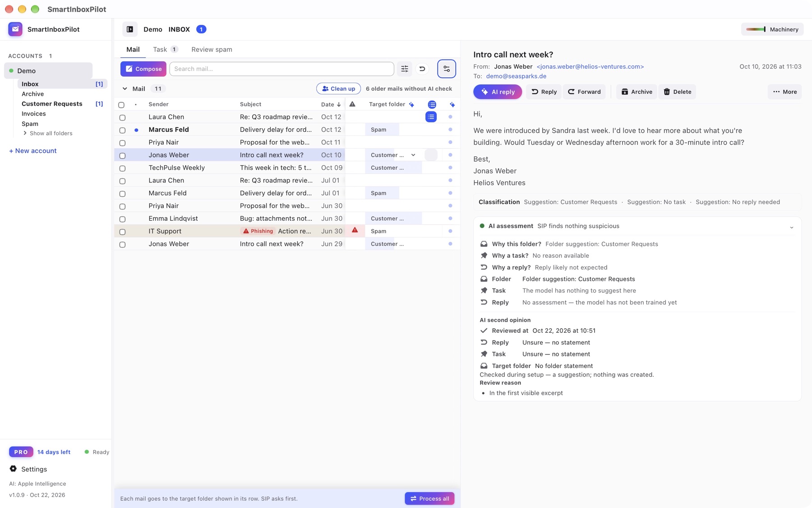The width and height of the screenshot is (812, 508).
Task: Open the target folder dropdown in the Jonas Weber Oct 10 row
Action: tap(413, 155)
